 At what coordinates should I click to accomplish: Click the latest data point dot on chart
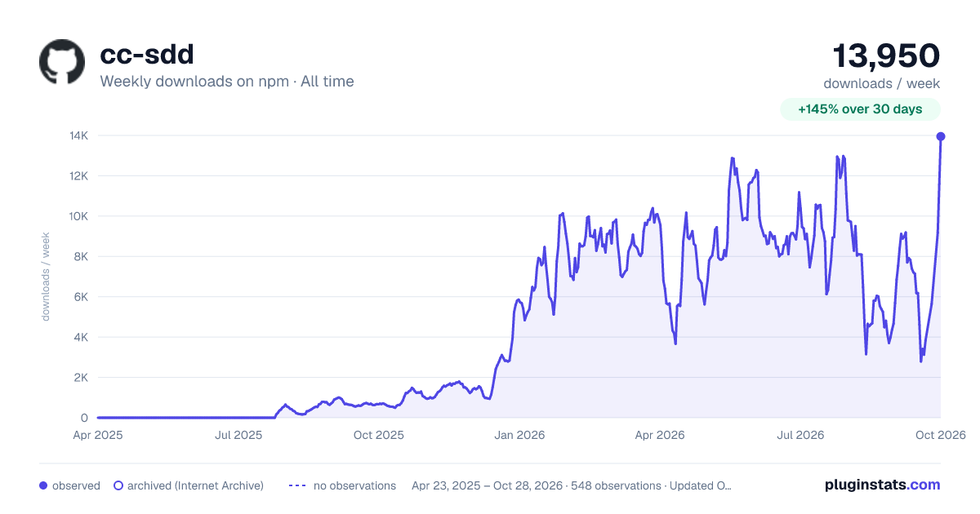[x=941, y=136]
